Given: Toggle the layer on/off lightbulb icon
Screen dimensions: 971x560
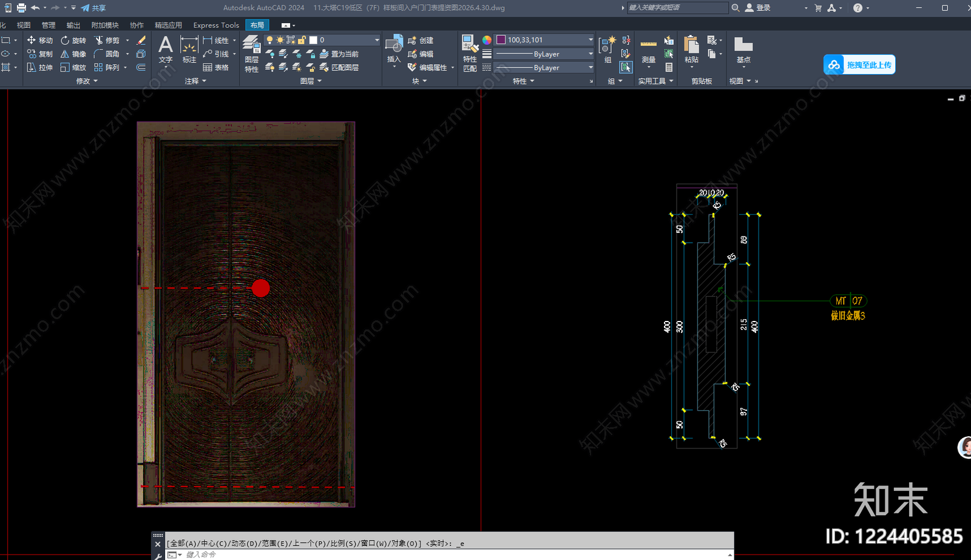Looking at the screenshot, I should 269,40.
